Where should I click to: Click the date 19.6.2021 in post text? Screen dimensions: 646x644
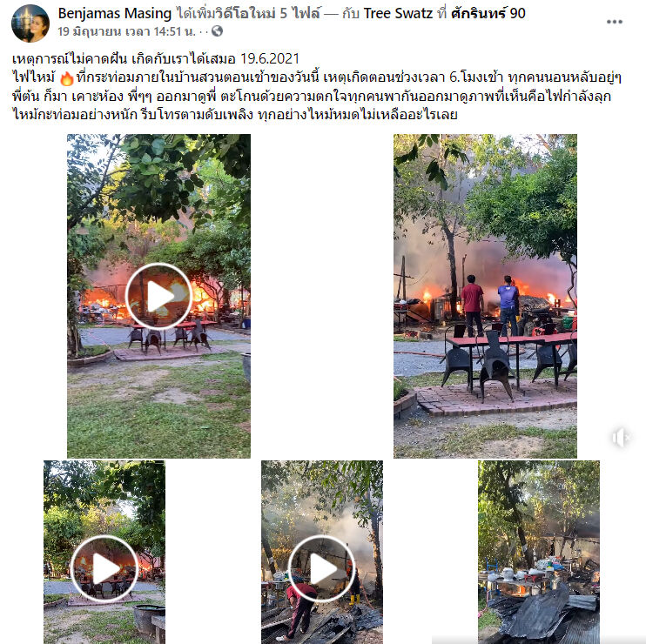point(269,59)
